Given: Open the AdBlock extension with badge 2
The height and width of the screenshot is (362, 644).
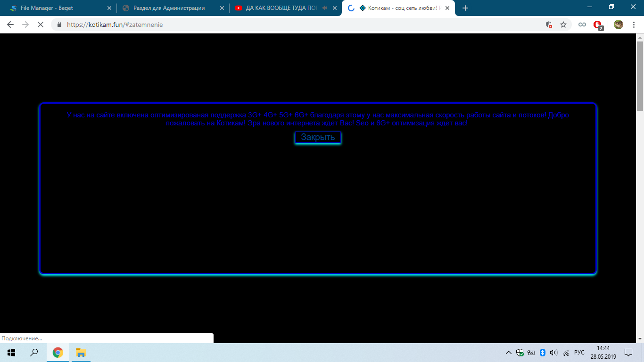Looking at the screenshot, I should 598,25.
